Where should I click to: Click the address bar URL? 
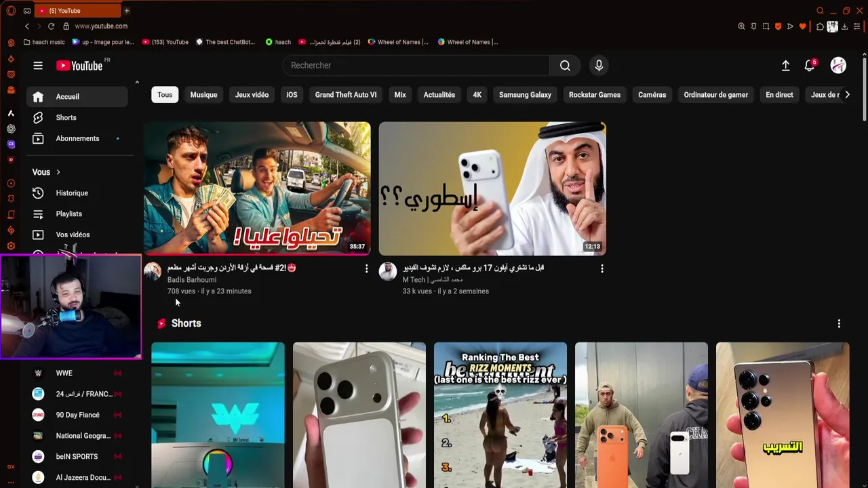(101, 26)
